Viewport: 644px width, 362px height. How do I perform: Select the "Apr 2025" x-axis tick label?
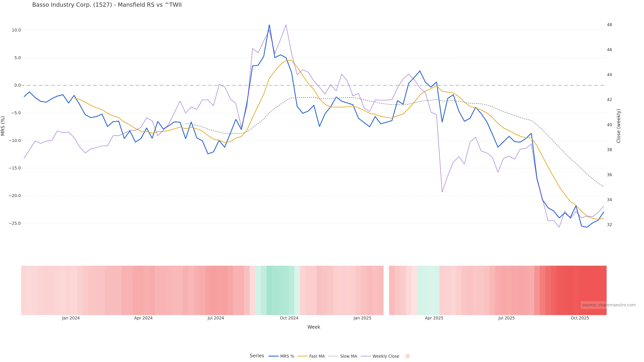(434, 318)
